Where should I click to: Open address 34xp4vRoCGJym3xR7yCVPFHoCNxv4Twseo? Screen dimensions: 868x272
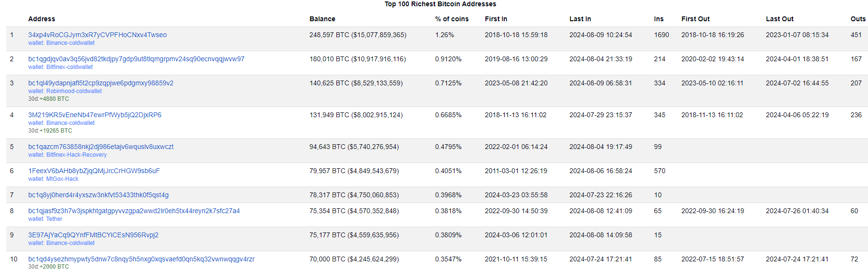[97, 35]
